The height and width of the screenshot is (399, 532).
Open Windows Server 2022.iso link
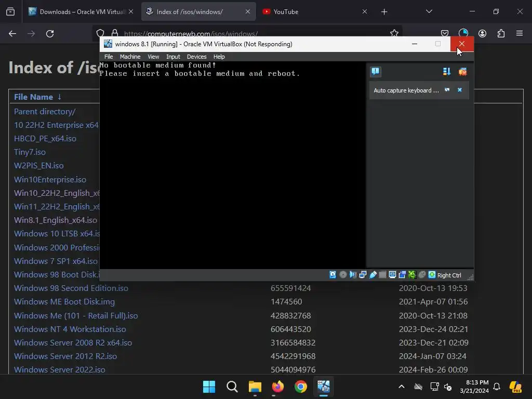60,369
